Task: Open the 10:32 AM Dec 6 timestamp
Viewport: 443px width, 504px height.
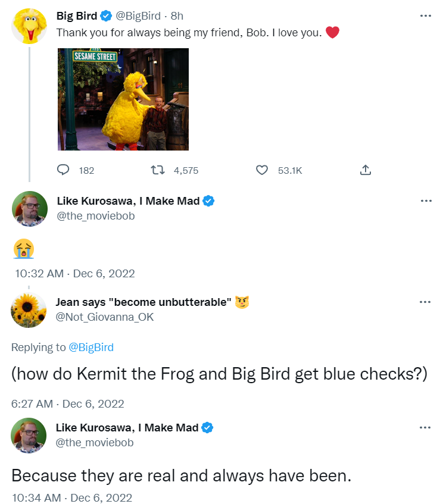Action: click(x=74, y=274)
